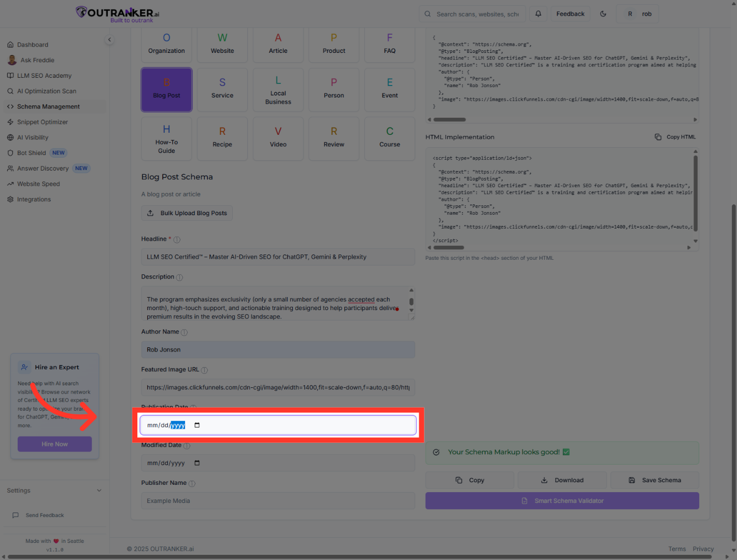The image size is (737, 560).
Task: Copy the schema with Copy button
Action: coord(470,480)
